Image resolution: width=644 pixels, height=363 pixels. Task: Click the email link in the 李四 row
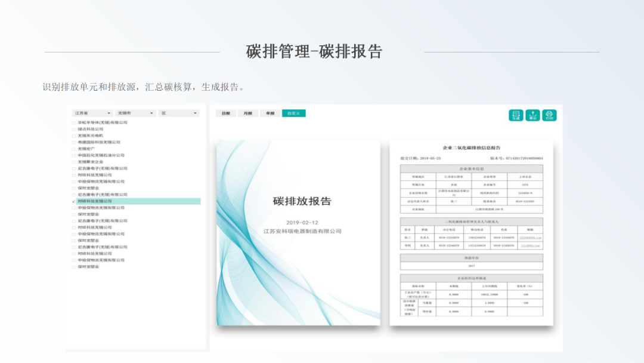pyautogui.click(x=530, y=246)
